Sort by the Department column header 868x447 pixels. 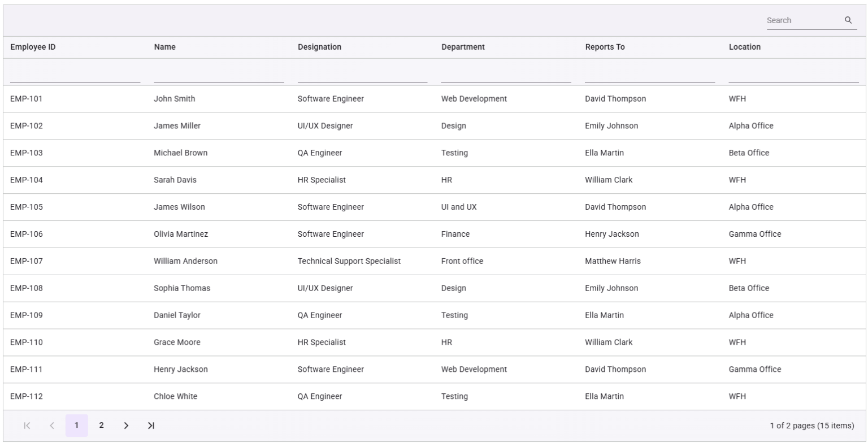click(x=463, y=47)
